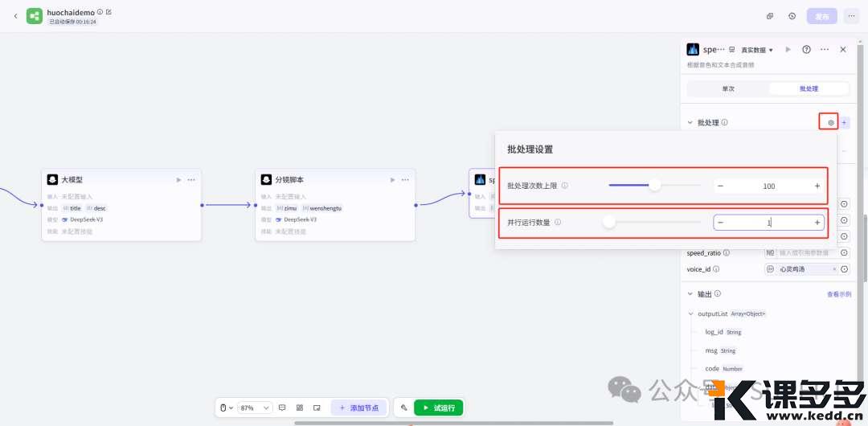The image size is (868, 426).
Task: Open the batch settings gear icon
Action: click(x=831, y=123)
